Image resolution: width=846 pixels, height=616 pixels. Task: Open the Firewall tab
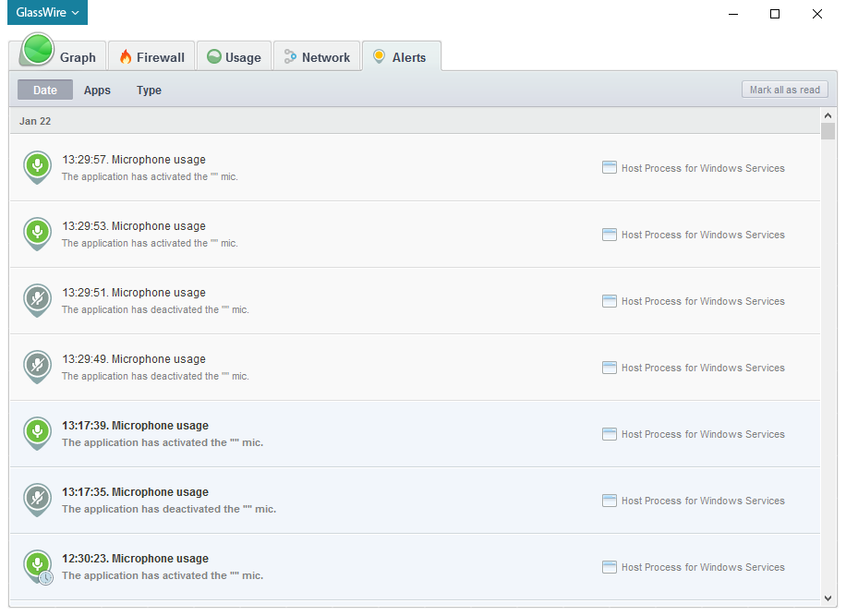pos(151,57)
